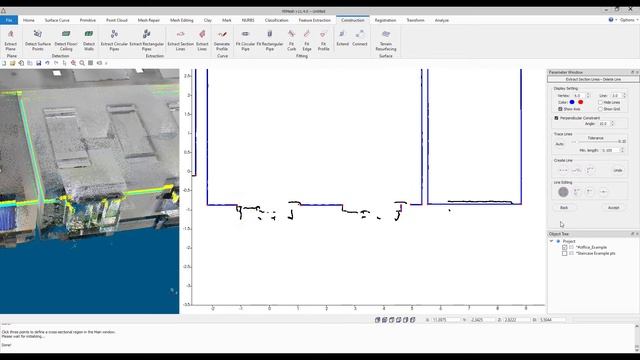
Task: Click the Back button
Action: click(x=564, y=208)
